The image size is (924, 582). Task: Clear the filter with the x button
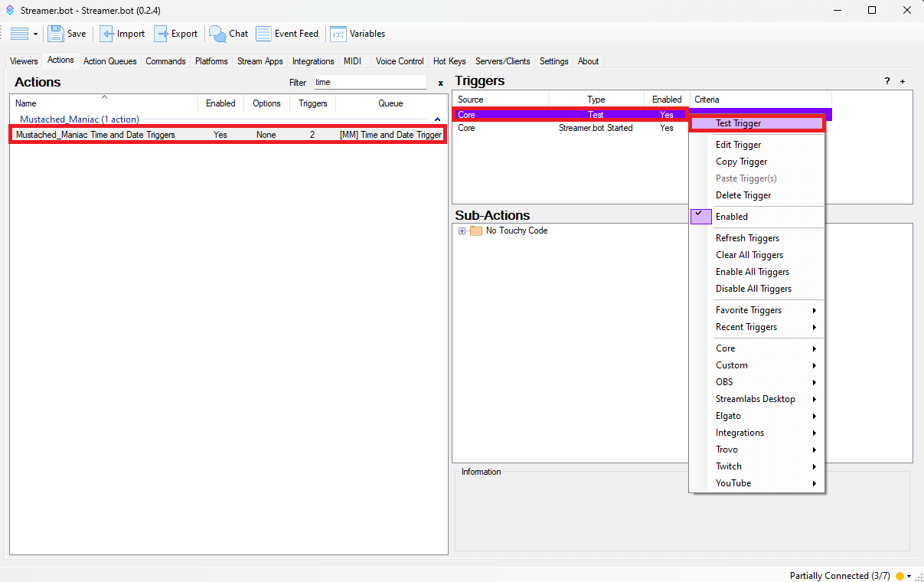pos(440,83)
